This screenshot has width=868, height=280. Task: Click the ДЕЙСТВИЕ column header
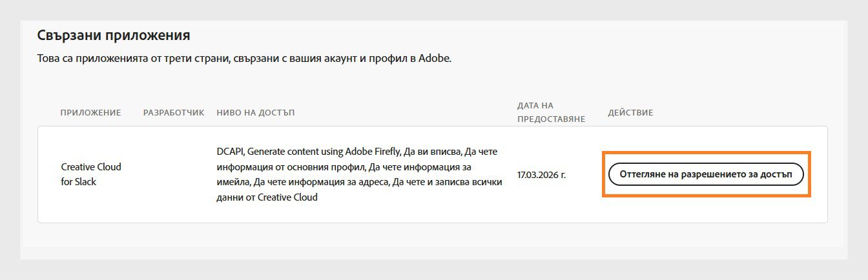coord(630,113)
